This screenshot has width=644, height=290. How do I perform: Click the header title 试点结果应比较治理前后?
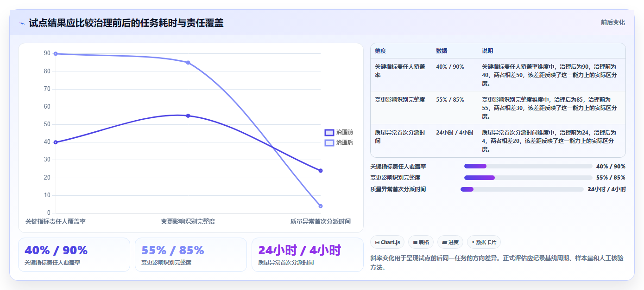click(126, 23)
